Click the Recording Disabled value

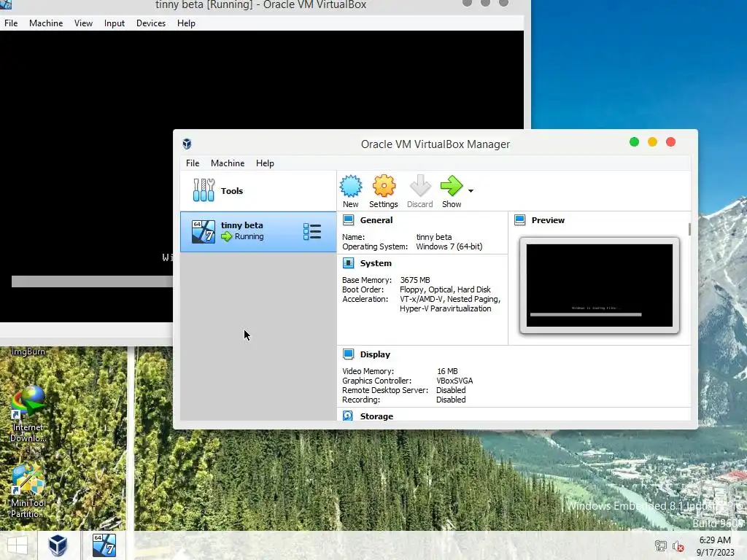pyautogui.click(x=451, y=400)
